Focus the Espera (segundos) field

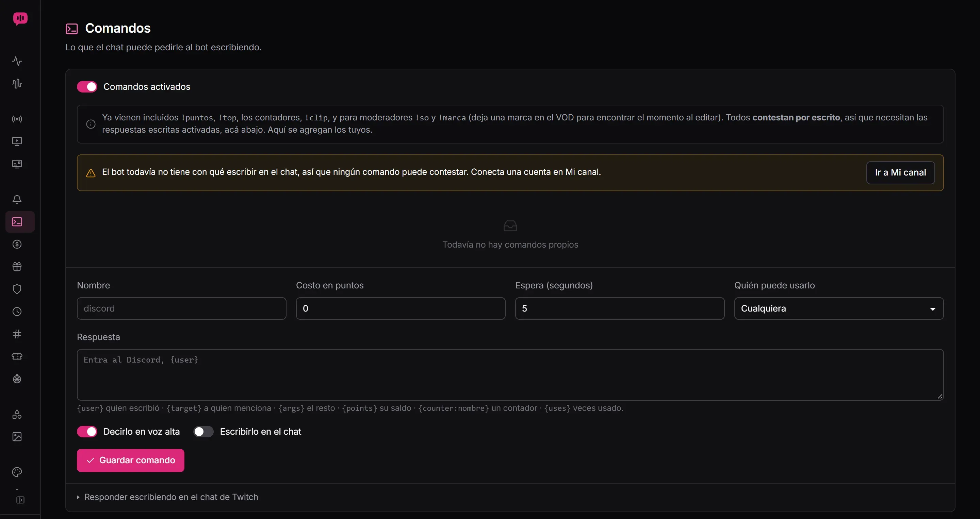[x=620, y=308]
